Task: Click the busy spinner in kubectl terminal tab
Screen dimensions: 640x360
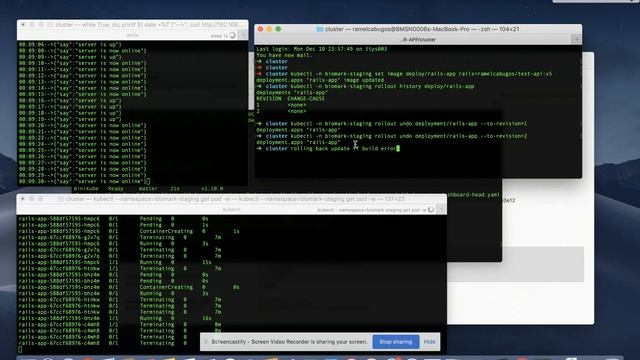Action: point(431,209)
